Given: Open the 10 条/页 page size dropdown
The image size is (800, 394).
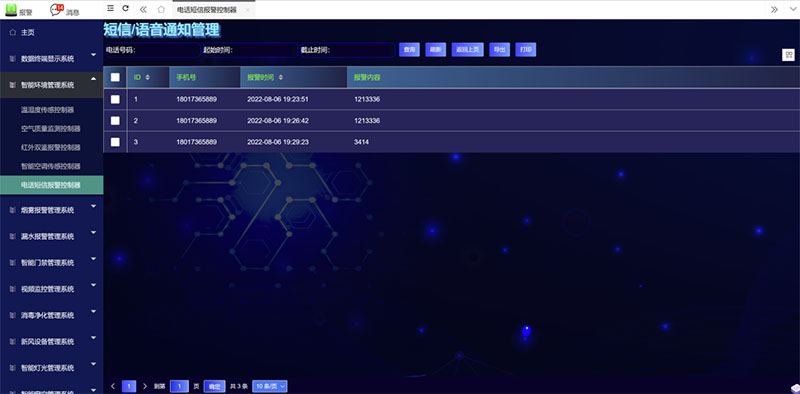Looking at the screenshot, I should click(x=270, y=386).
